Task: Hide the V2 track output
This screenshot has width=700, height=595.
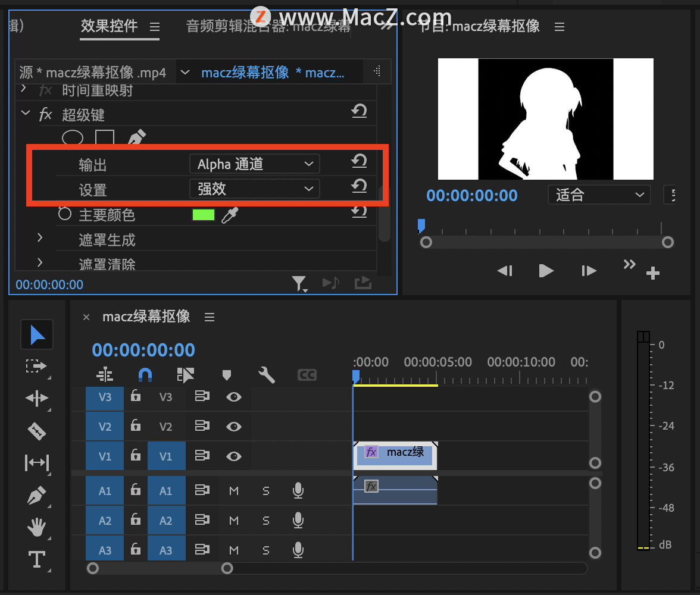Action: (234, 427)
